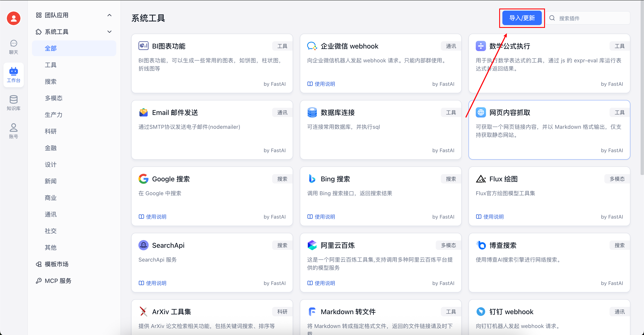Select the 商业 category
Viewport: 644px width, 335px height.
74,198
